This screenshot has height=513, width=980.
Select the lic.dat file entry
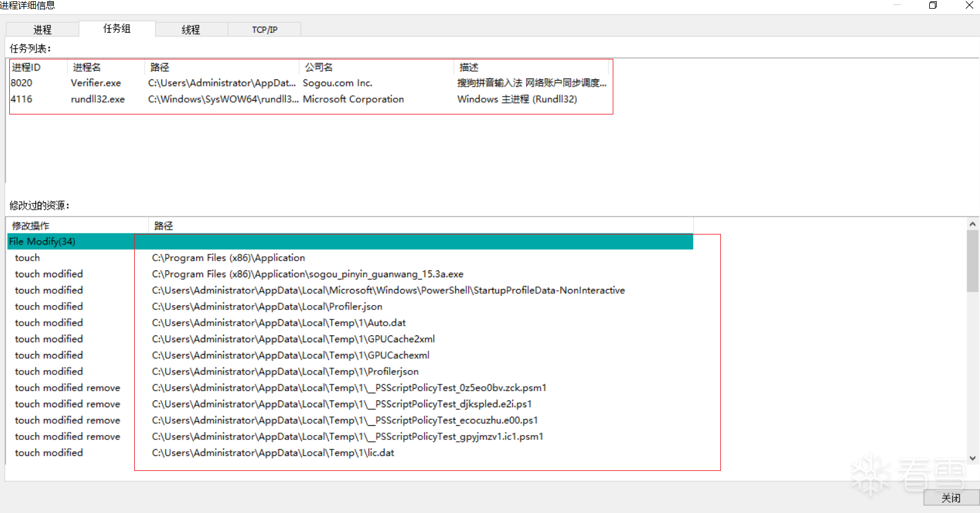(x=273, y=453)
